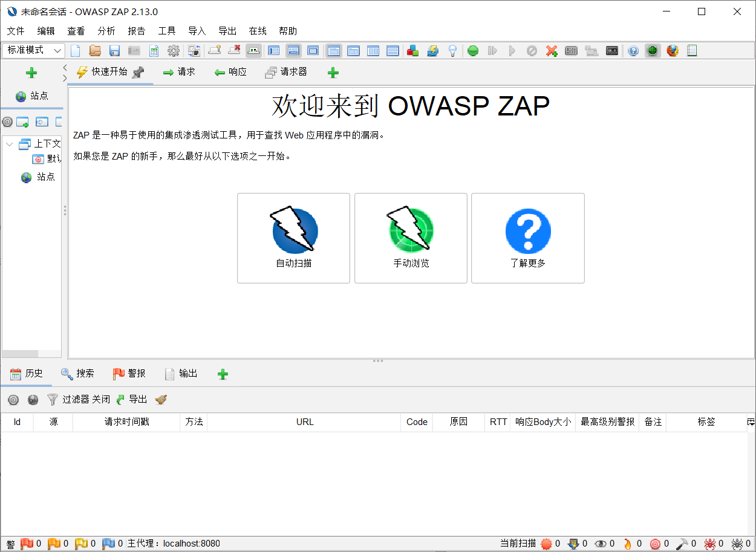Viewport: 756px width, 552px height.
Task: Add a workspace tab with green plus
Action: pos(333,73)
